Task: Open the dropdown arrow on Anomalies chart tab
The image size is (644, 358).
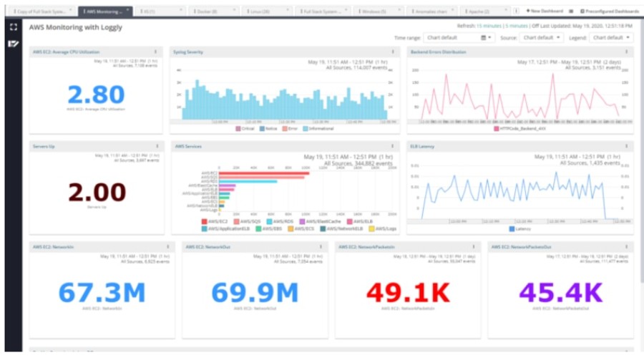Action: [x=453, y=10]
